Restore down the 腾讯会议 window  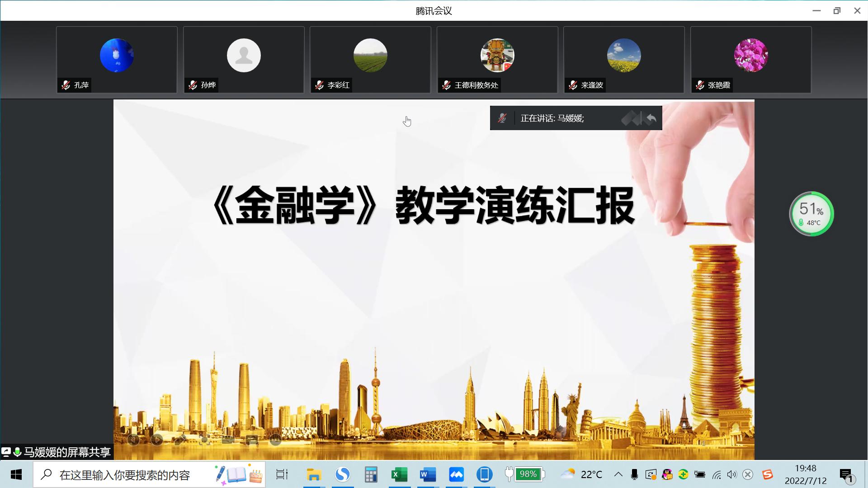pyautogui.click(x=837, y=11)
